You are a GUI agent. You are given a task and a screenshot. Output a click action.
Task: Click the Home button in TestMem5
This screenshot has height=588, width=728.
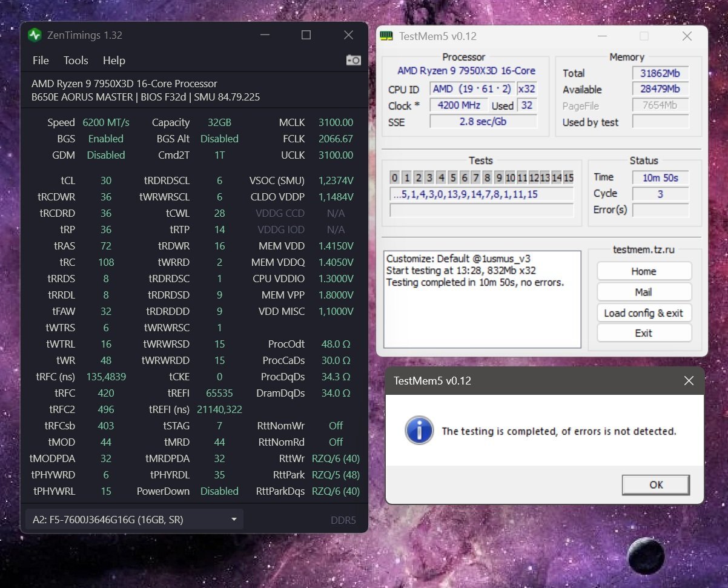[x=644, y=271]
